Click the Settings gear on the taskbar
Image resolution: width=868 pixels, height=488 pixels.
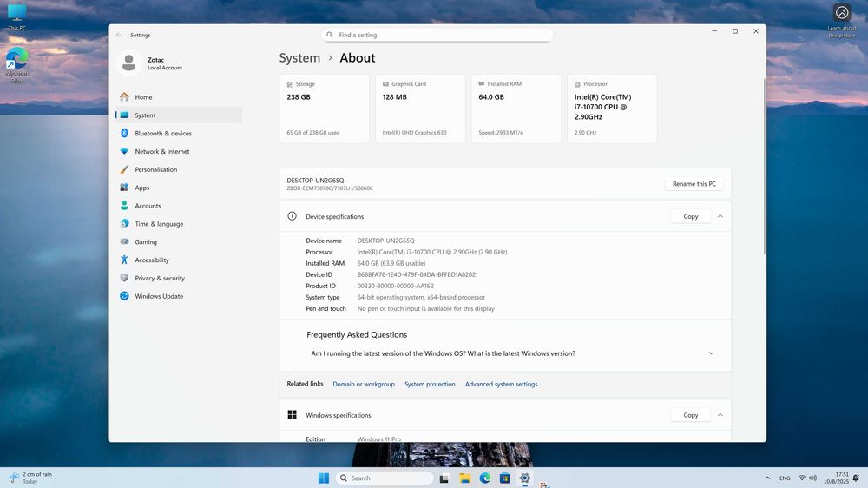tap(525, 478)
